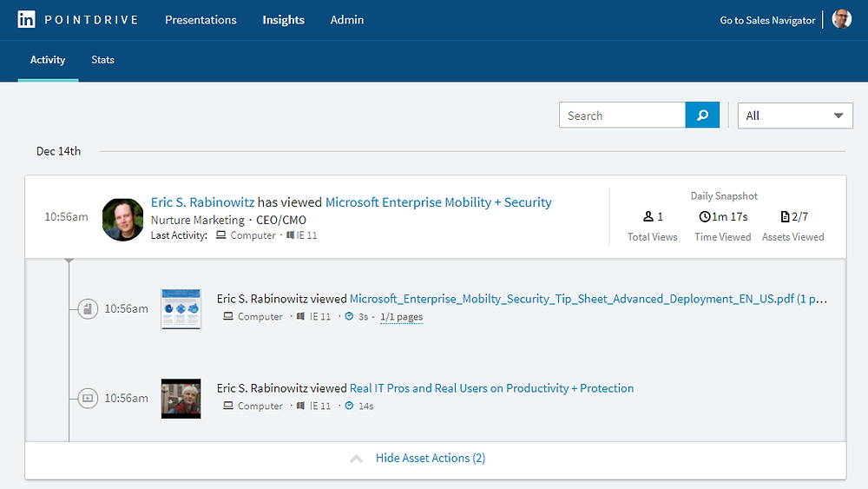The image size is (868, 489).
Task: Click the Dec 14th date heading
Action: pyautogui.click(x=59, y=151)
